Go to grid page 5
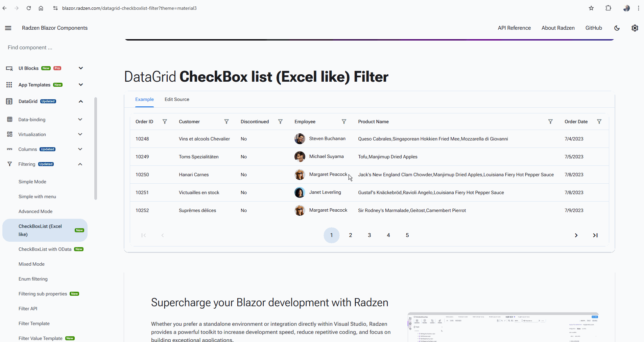Image resolution: width=644 pixels, height=342 pixels. click(x=407, y=235)
